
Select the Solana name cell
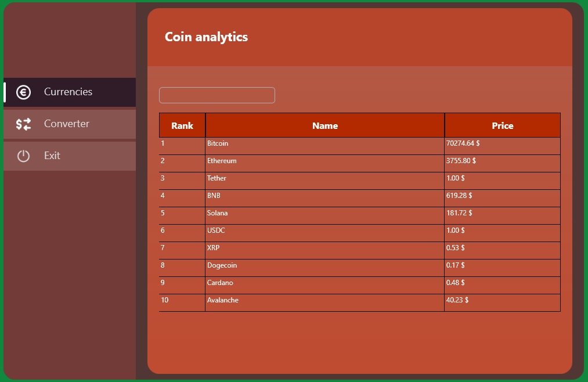(324, 215)
